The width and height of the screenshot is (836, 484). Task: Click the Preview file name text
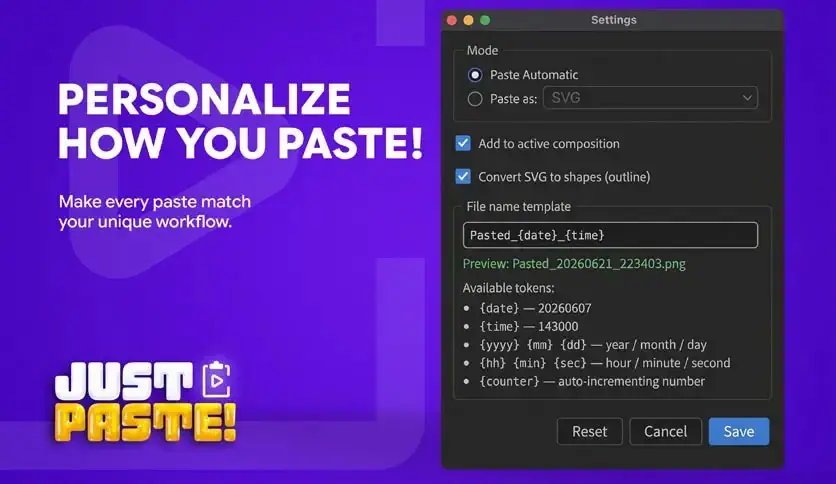click(x=574, y=264)
